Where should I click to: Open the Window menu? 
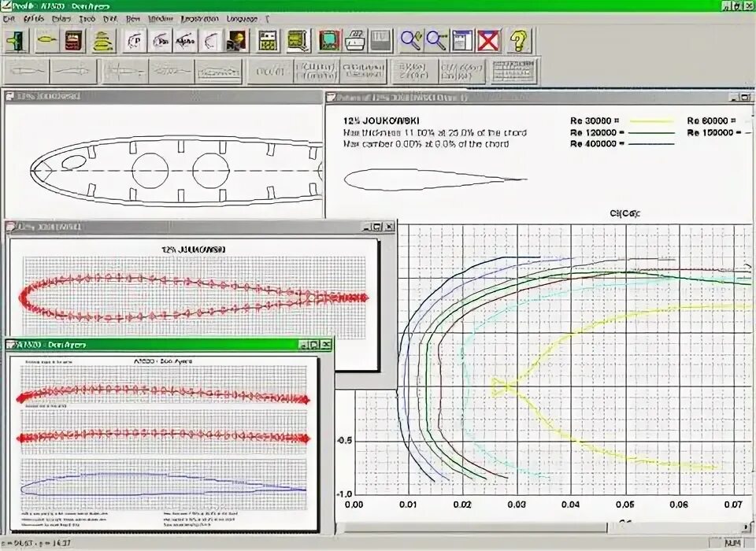coord(161,19)
